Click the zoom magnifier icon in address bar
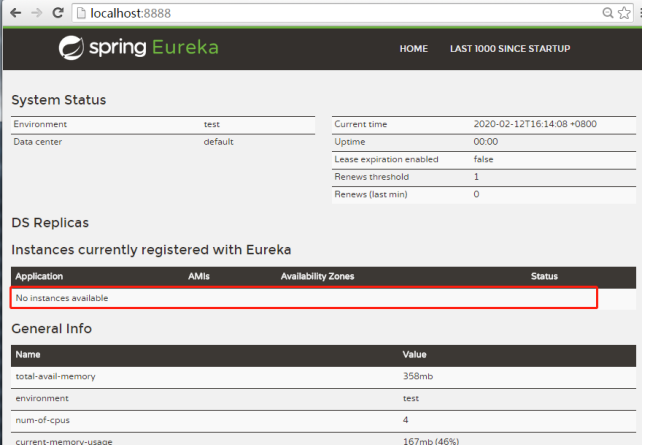Image resolution: width=671 pixels, height=445 pixels. (x=608, y=13)
